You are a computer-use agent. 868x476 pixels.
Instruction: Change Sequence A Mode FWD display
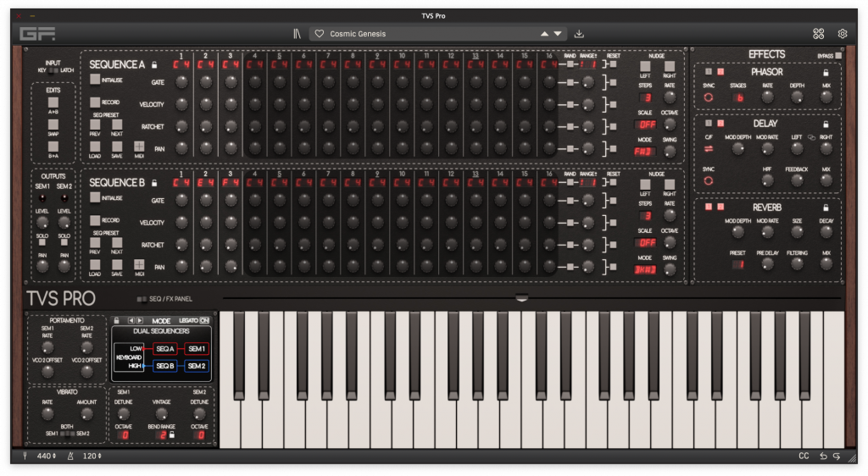click(645, 151)
